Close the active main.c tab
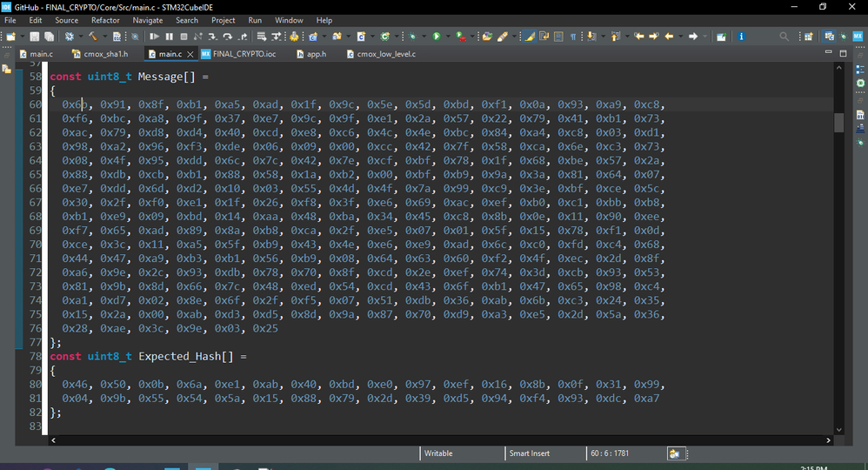 [190, 54]
